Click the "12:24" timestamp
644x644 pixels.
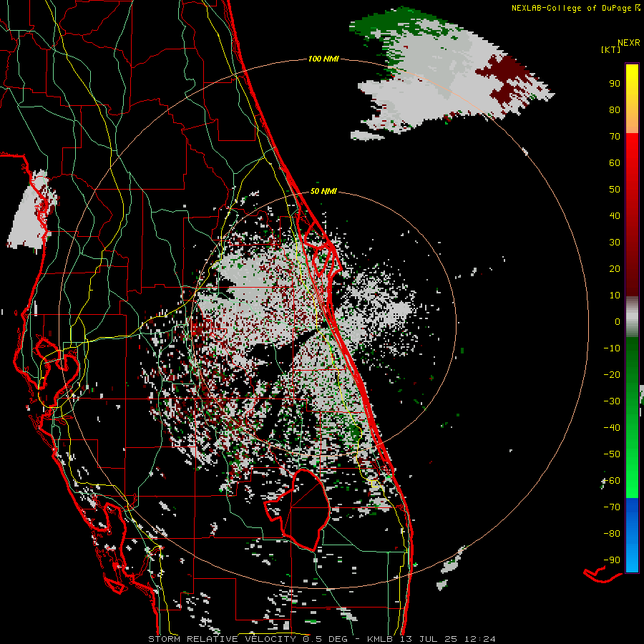[x=479, y=639]
